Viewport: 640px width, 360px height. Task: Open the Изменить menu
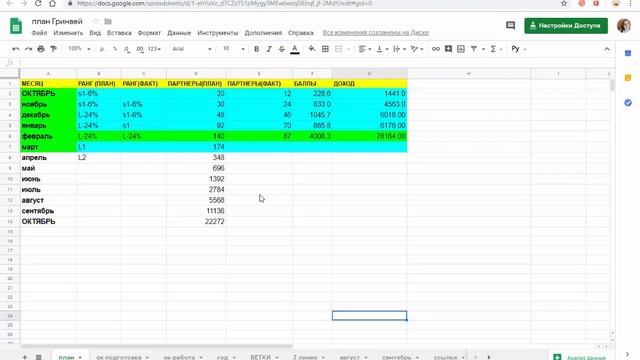68,33
